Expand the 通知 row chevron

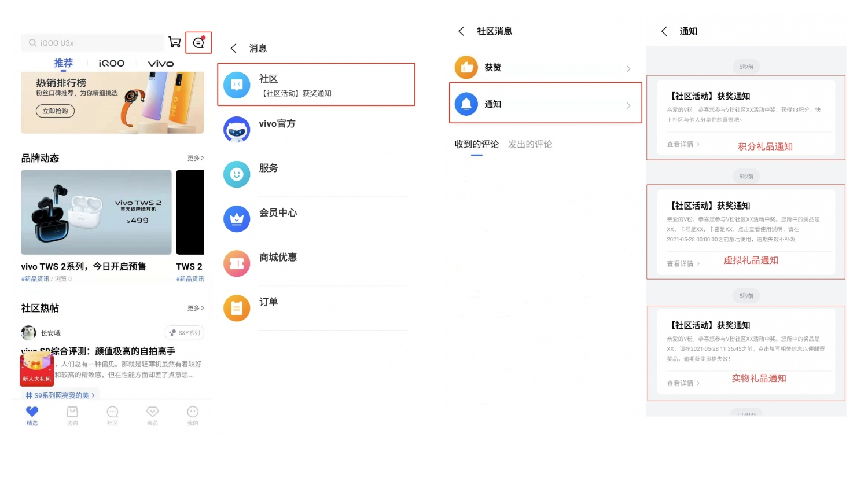pyautogui.click(x=628, y=105)
